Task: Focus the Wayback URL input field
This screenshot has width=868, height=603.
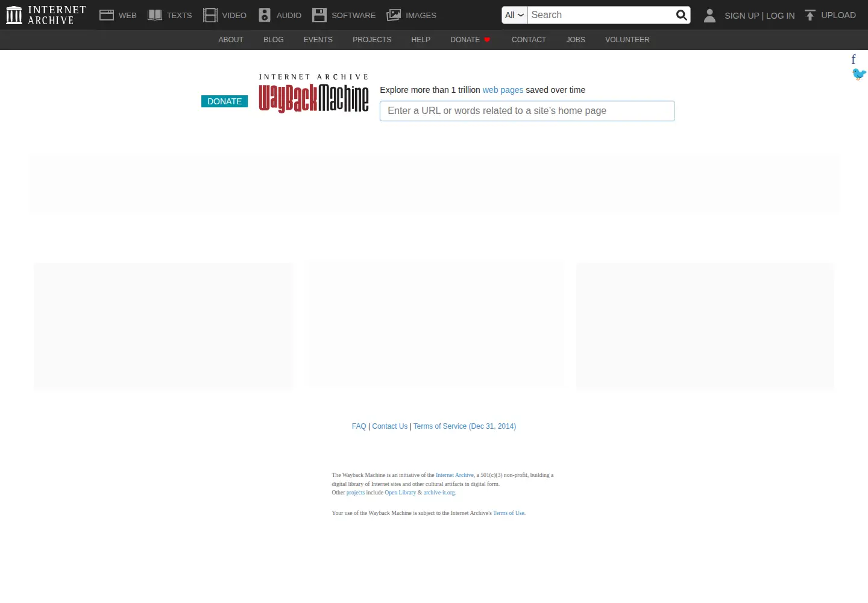Action: click(527, 111)
